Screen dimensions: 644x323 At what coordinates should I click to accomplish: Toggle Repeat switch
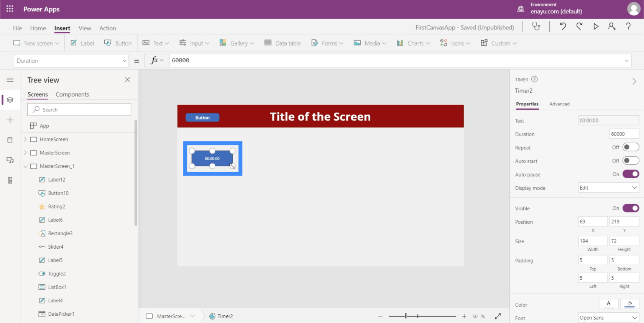631,147
